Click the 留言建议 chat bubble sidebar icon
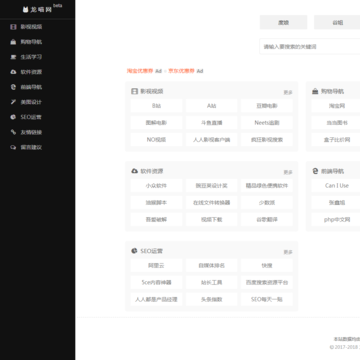The height and width of the screenshot is (360, 360). pos(13,147)
